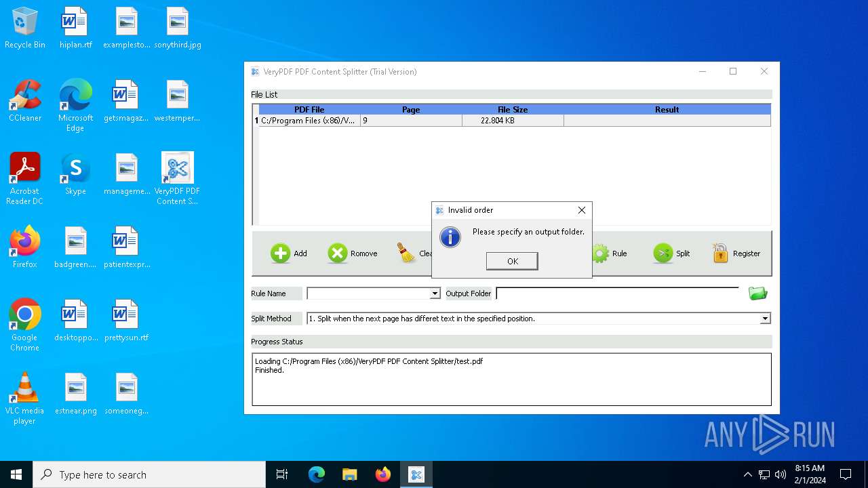Open the Acrobat Reader DC desktop shortcut
The height and width of the screenshot is (488, 868).
point(25,180)
